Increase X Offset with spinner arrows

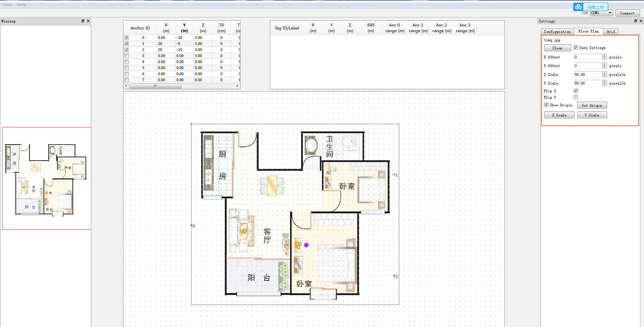pyautogui.click(x=604, y=56)
